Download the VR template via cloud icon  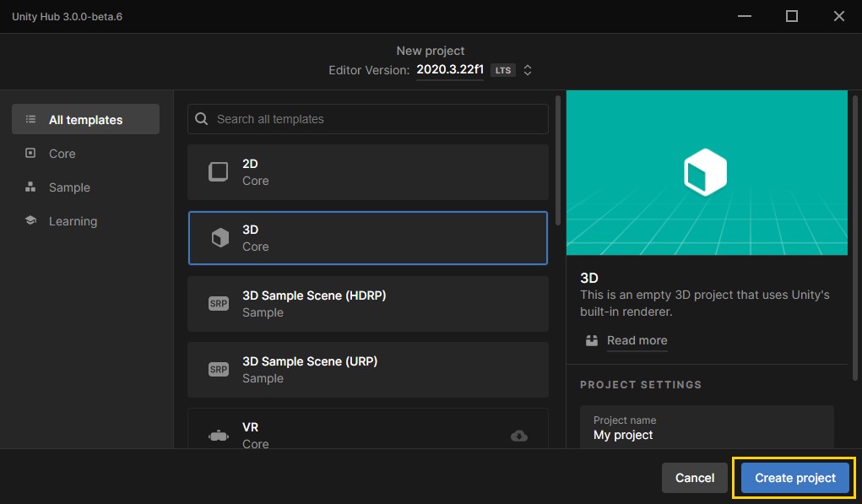519,436
